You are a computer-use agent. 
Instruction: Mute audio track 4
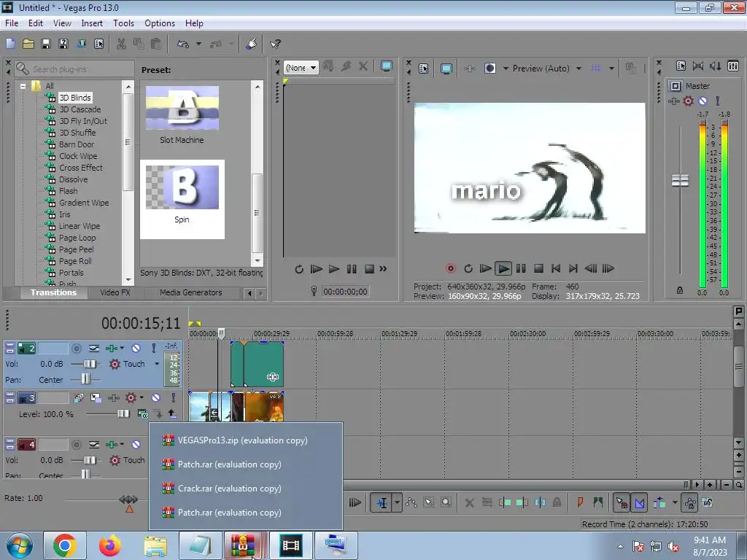tap(136, 445)
